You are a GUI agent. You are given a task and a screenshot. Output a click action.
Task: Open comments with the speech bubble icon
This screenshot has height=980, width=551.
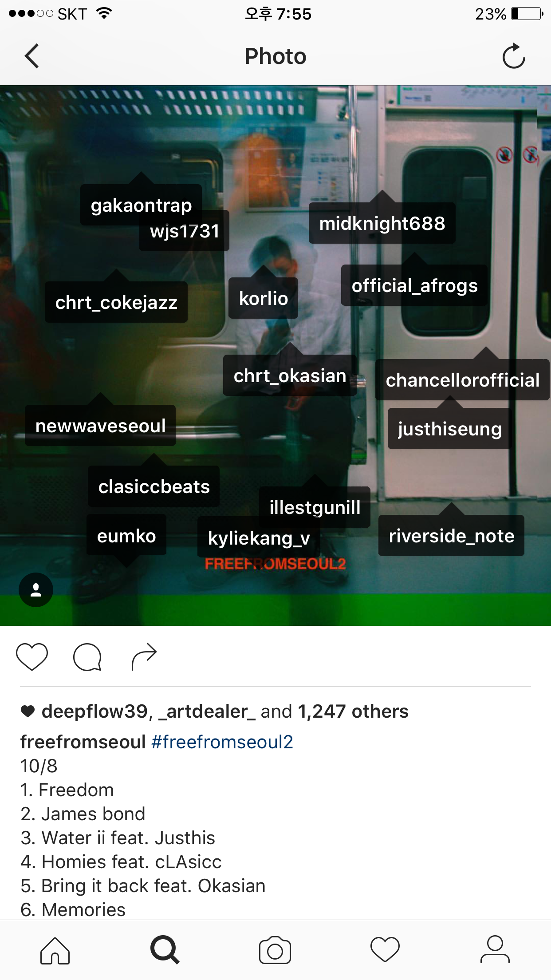87,657
